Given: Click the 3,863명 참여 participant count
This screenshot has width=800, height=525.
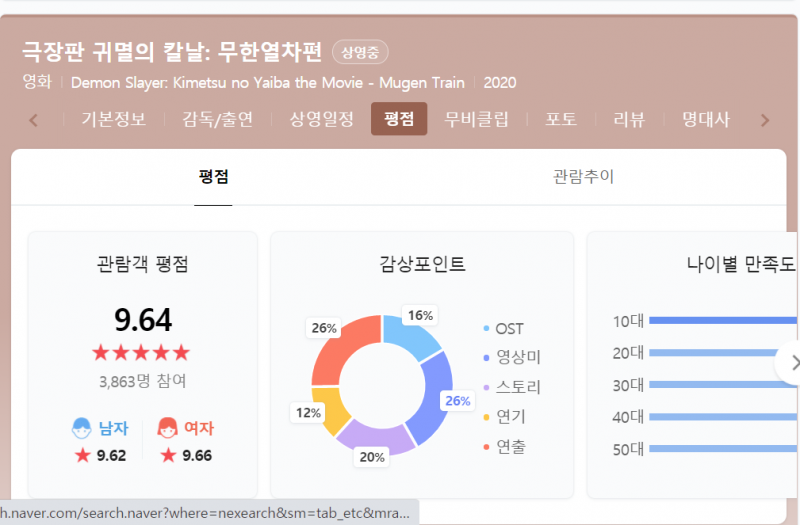Looking at the screenshot, I should click(142, 381).
